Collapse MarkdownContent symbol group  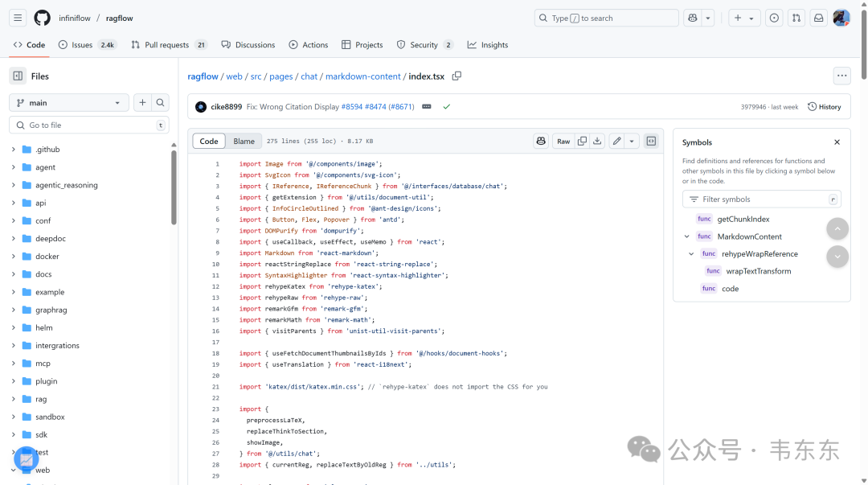coord(687,236)
